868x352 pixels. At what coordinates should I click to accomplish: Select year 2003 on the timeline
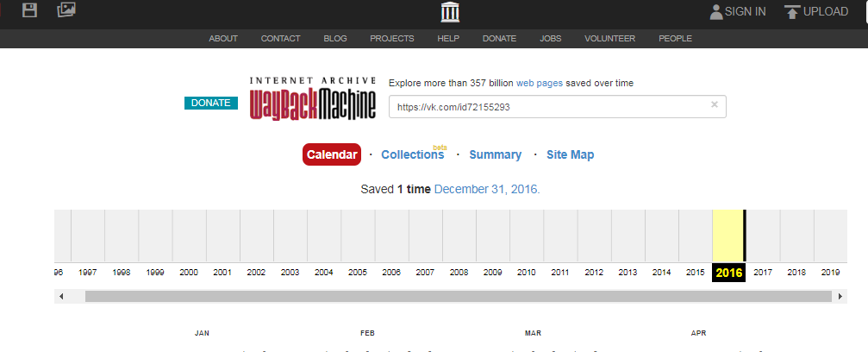tap(290, 272)
